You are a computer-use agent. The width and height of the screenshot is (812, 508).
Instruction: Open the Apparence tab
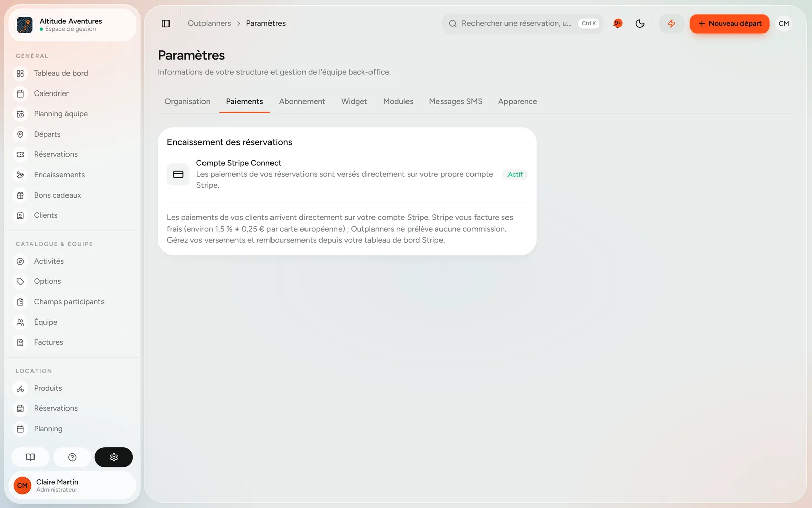tap(518, 102)
